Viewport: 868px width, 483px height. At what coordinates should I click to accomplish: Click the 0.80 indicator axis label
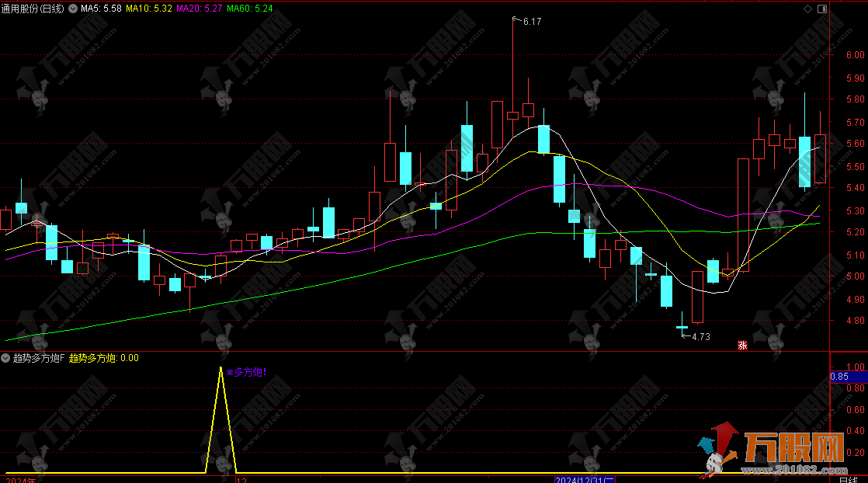(856, 388)
